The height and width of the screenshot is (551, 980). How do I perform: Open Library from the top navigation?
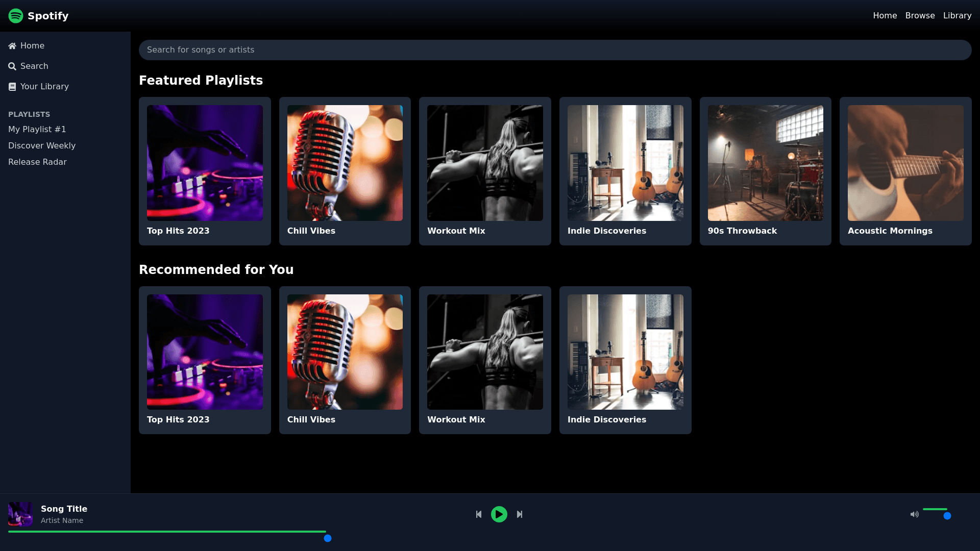pos(957,16)
